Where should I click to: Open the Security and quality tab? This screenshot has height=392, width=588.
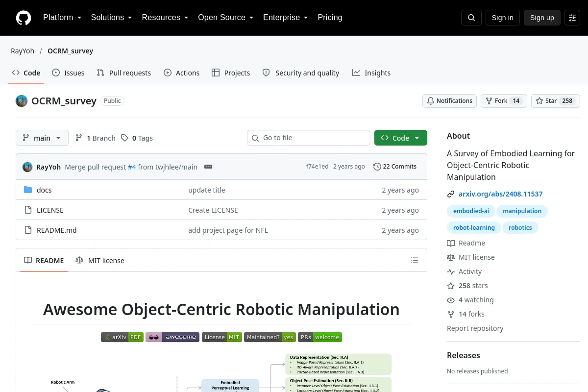[301, 73]
